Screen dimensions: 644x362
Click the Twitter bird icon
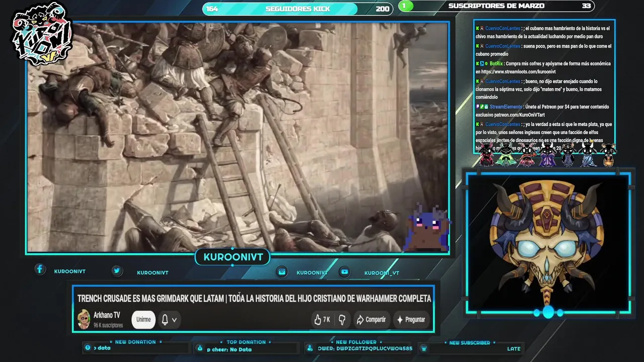(117, 271)
